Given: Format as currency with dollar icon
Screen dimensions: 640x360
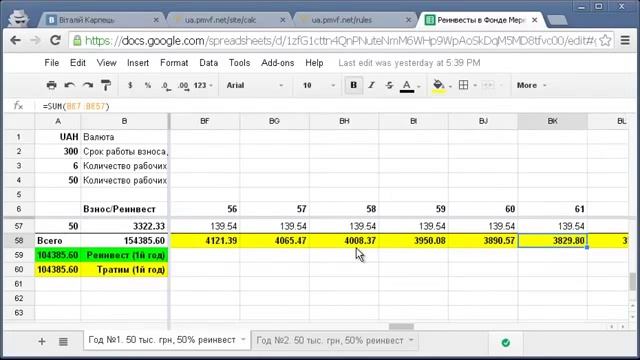Looking at the screenshot, I should pos(130,85).
